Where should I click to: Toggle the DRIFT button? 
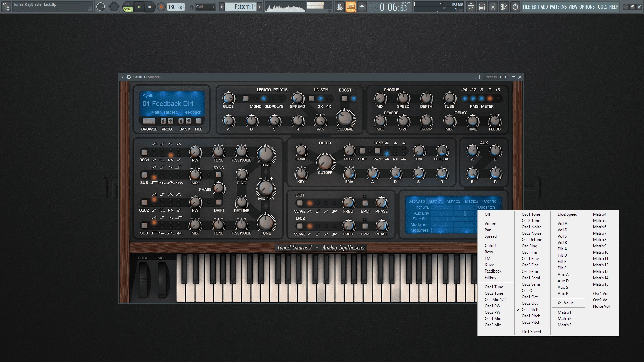tap(219, 202)
